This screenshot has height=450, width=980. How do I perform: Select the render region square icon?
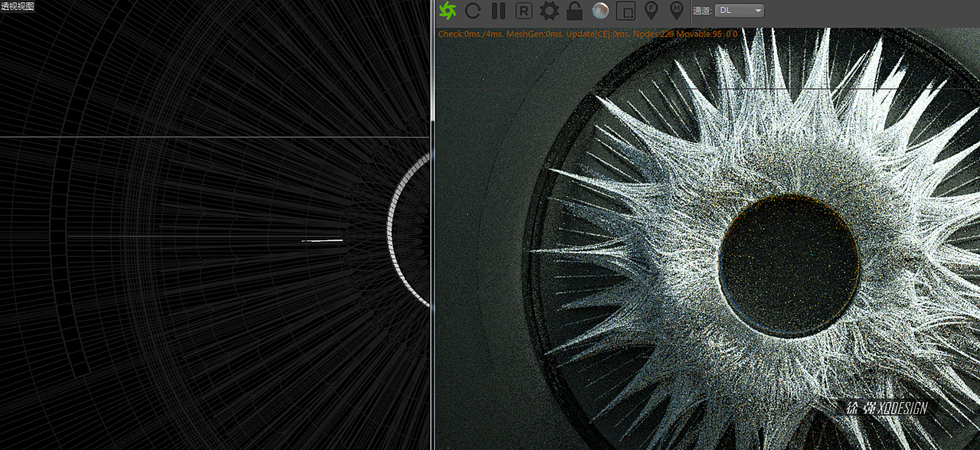626,11
